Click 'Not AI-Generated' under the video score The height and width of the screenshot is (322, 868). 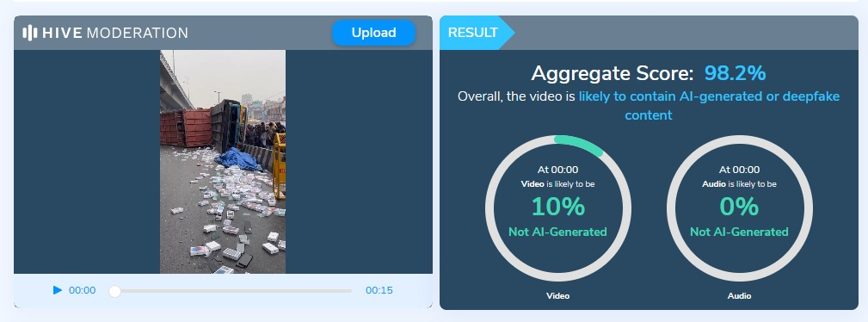point(558,232)
